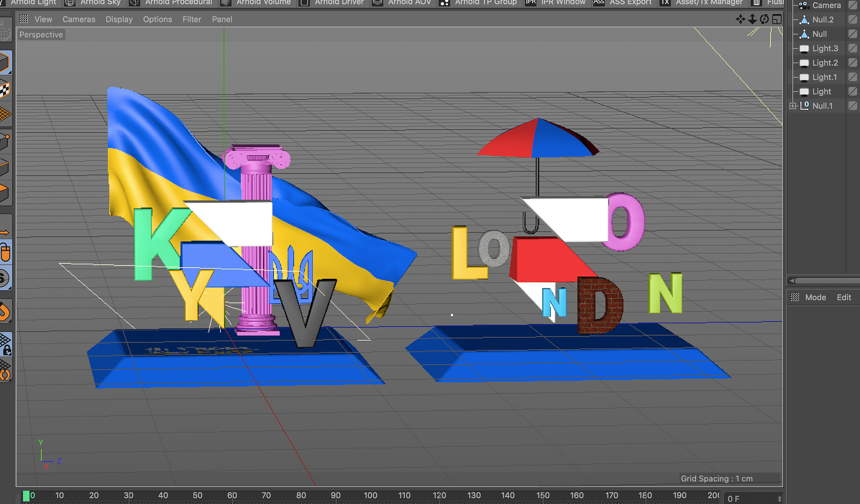Screen dimensions: 860x504
Task: Open the Display menu
Action: pyautogui.click(x=119, y=19)
